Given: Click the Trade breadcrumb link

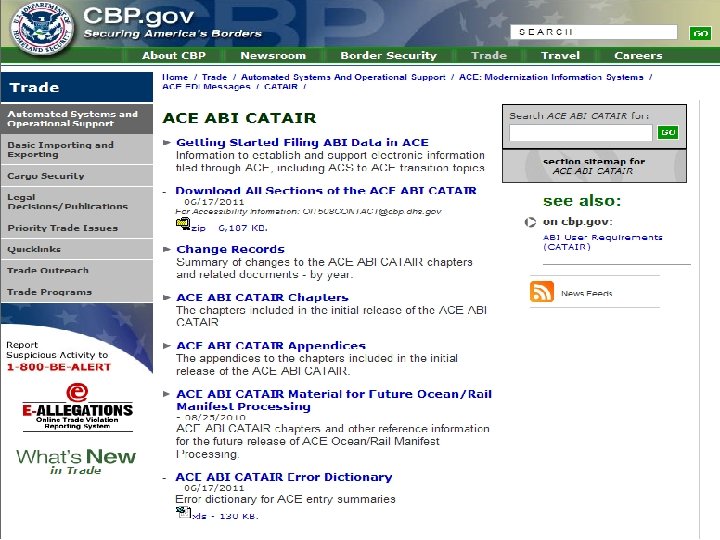Looking at the screenshot, I should [214, 77].
